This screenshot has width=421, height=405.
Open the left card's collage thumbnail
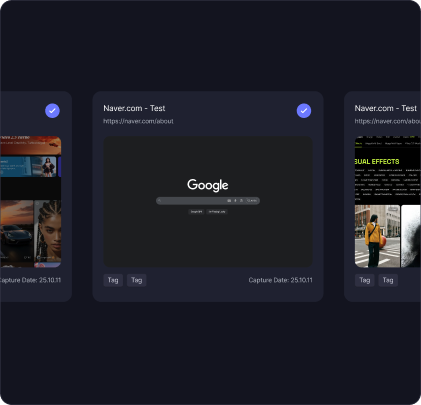(31, 202)
